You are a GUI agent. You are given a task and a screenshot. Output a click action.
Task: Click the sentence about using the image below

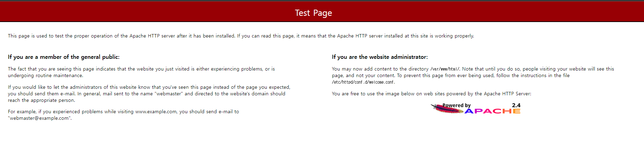431,94
